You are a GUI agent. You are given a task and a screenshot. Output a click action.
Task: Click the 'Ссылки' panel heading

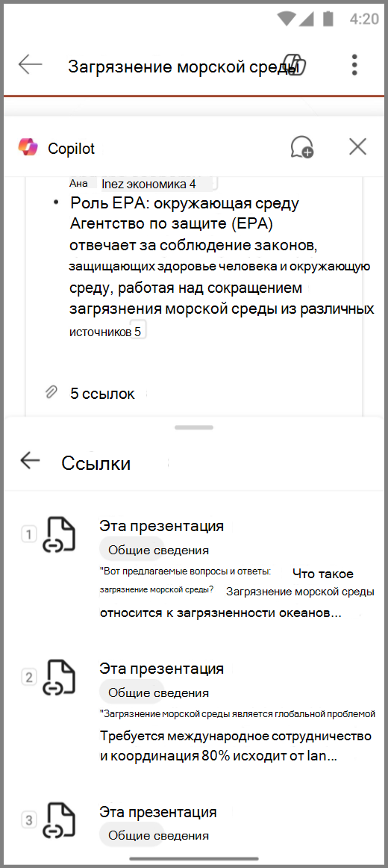click(96, 463)
